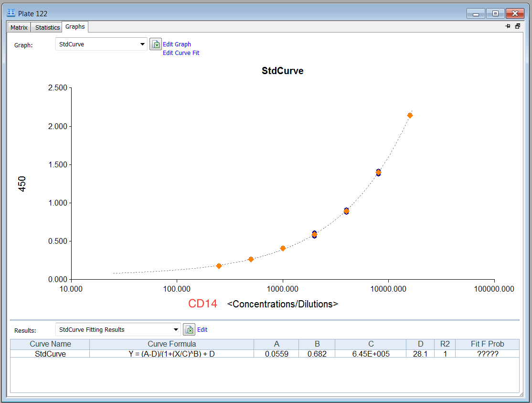
Task: Click the Curve Name column header
Action: tap(50, 344)
